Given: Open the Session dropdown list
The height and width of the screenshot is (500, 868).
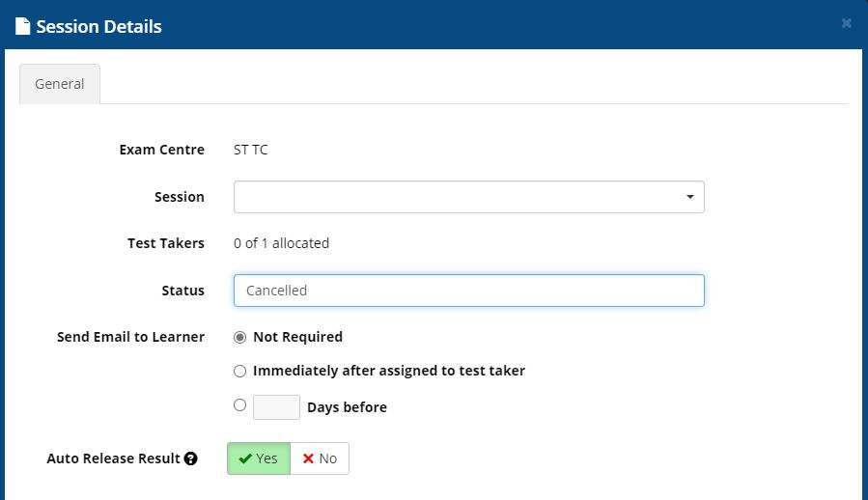Looking at the screenshot, I should coord(468,197).
